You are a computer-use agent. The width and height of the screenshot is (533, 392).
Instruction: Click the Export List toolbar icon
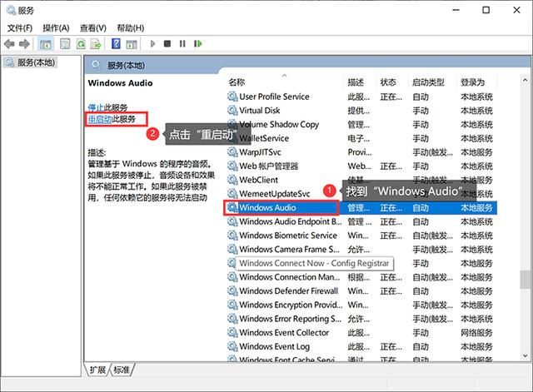(97, 43)
